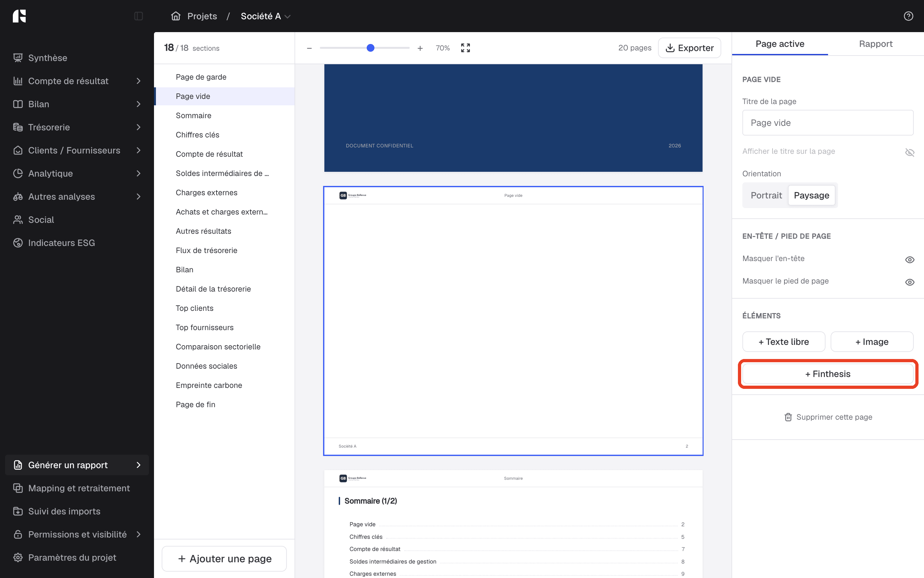Select the Sommaire section
Viewport: 924px width, 578px height.
[x=225, y=116]
